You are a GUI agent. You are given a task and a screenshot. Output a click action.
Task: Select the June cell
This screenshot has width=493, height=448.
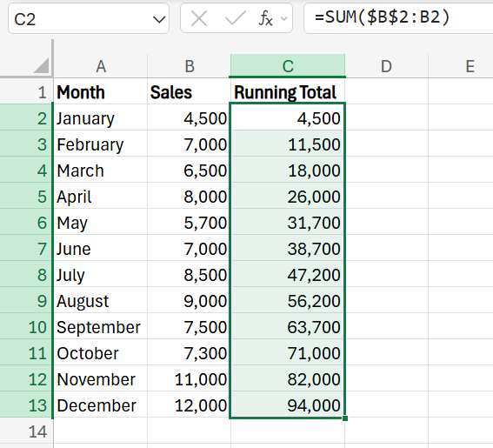pyautogui.click(x=101, y=249)
